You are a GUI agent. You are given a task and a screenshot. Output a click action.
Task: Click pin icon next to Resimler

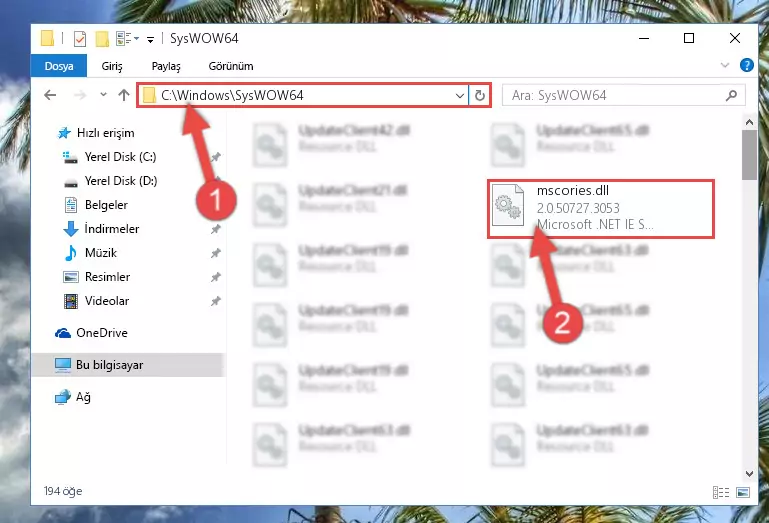pyautogui.click(x=215, y=277)
